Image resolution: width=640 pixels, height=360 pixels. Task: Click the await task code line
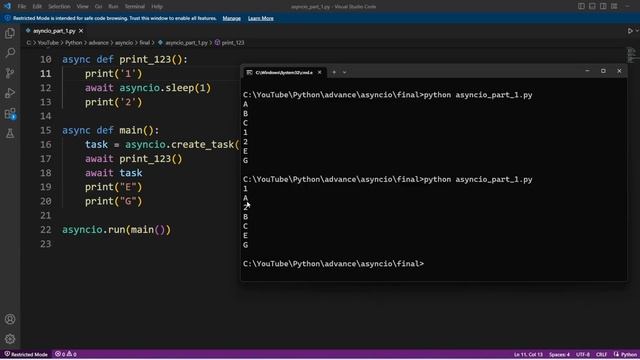click(113, 173)
